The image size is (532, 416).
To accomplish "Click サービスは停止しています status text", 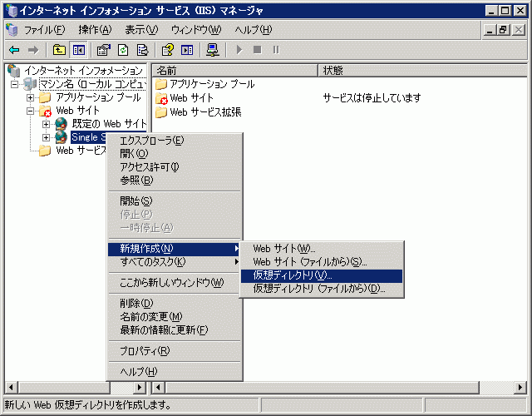I will coord(372,98).
